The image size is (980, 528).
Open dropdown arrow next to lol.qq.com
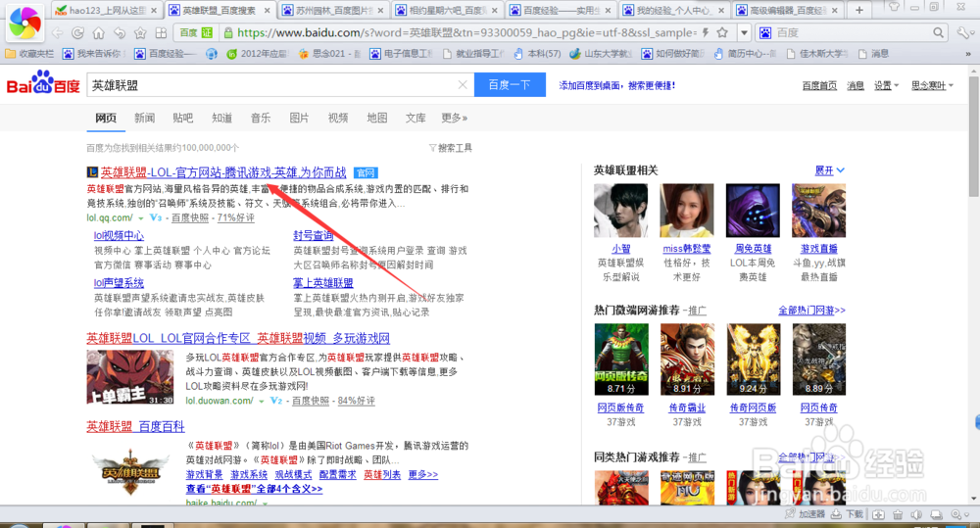[140, 218]
